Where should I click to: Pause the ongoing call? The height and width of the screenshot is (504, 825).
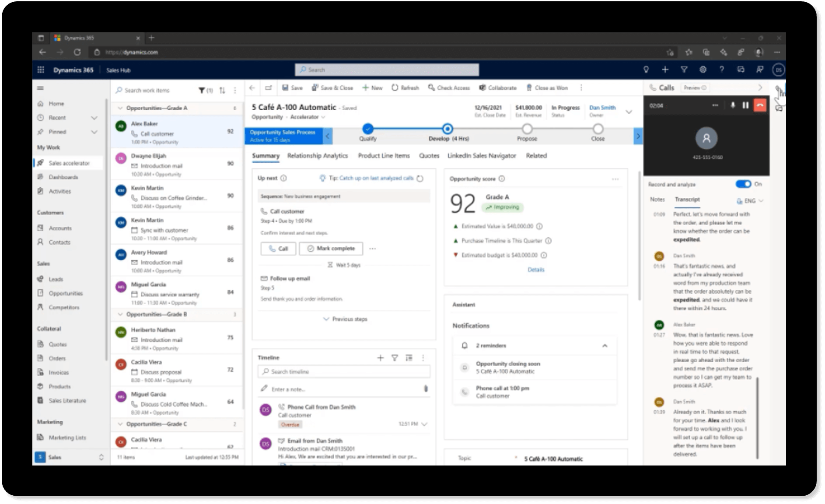[745, 105]
